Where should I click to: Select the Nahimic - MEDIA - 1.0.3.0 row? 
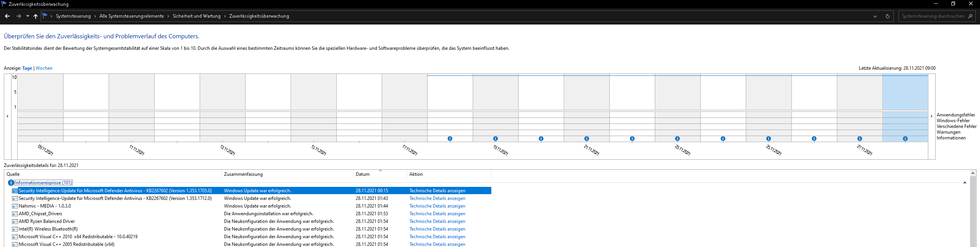pos(251,206)
